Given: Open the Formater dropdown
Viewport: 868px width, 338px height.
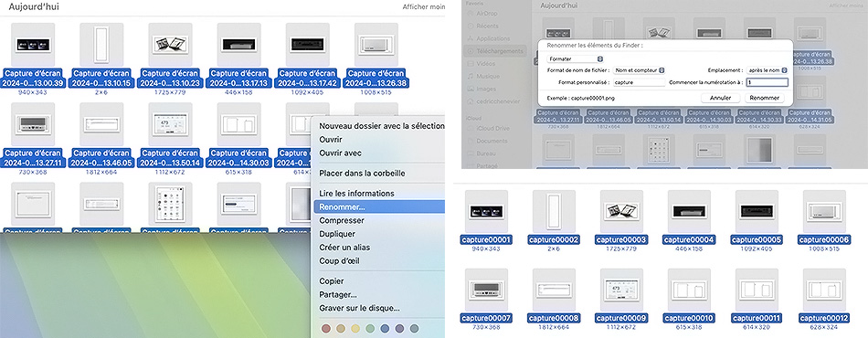Looking at the screenshot, I should pyautogui.click(x=575, y=58).
